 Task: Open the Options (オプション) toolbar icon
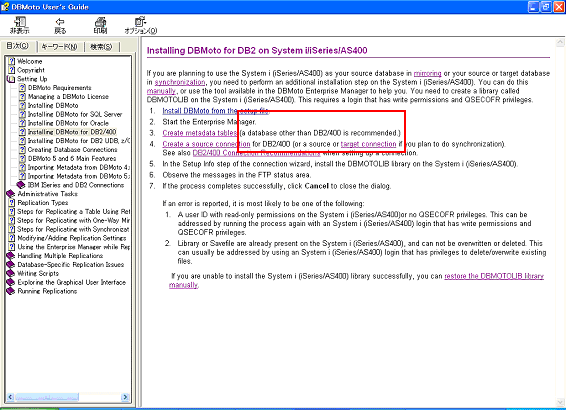(141, 25)
